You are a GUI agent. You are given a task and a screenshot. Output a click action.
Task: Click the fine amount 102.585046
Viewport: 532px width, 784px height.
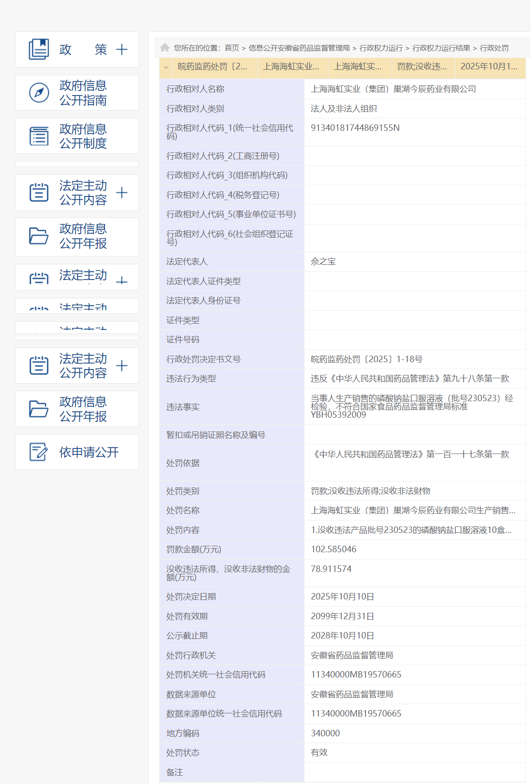point(333,549)
